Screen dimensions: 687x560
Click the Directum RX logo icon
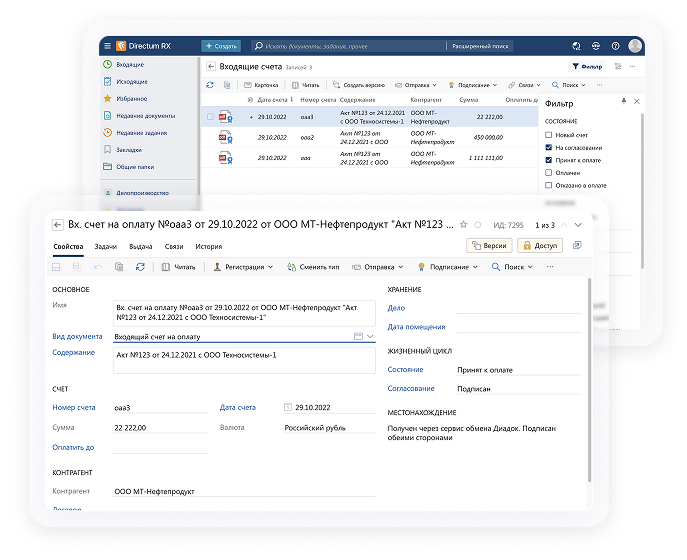click(x=121, y=46)
